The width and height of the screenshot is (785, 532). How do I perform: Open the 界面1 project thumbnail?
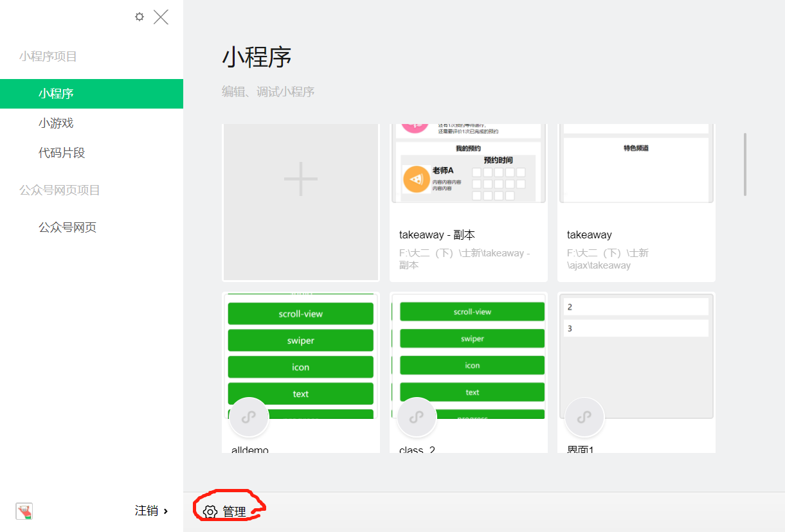tap(636, 356)
